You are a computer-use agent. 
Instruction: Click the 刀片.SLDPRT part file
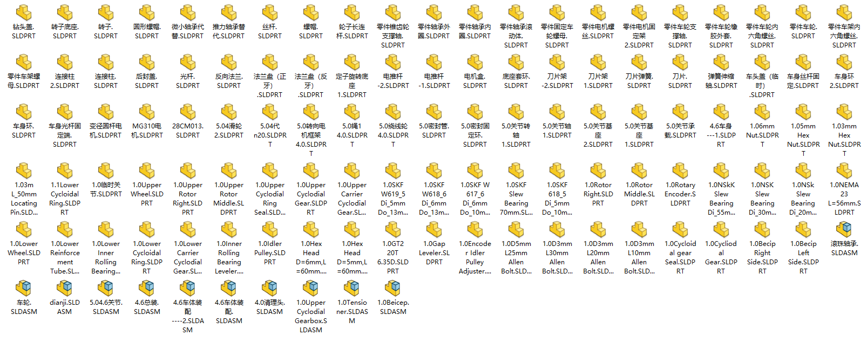(x=680, y=63)
